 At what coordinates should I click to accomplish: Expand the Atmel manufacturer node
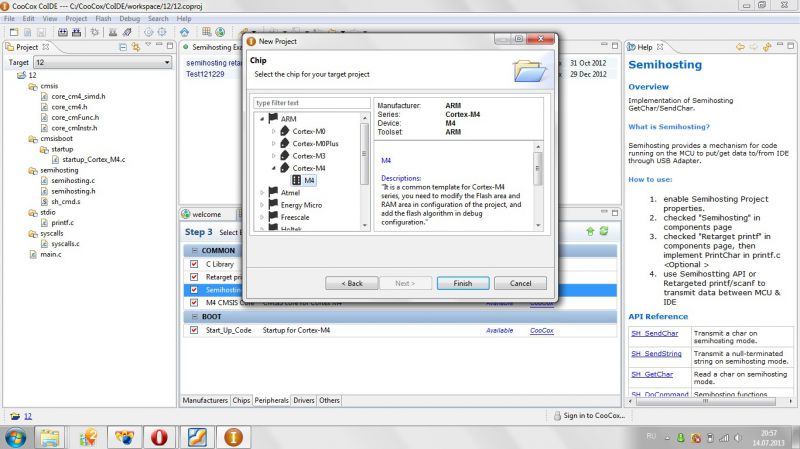click(x=262, y=193)
